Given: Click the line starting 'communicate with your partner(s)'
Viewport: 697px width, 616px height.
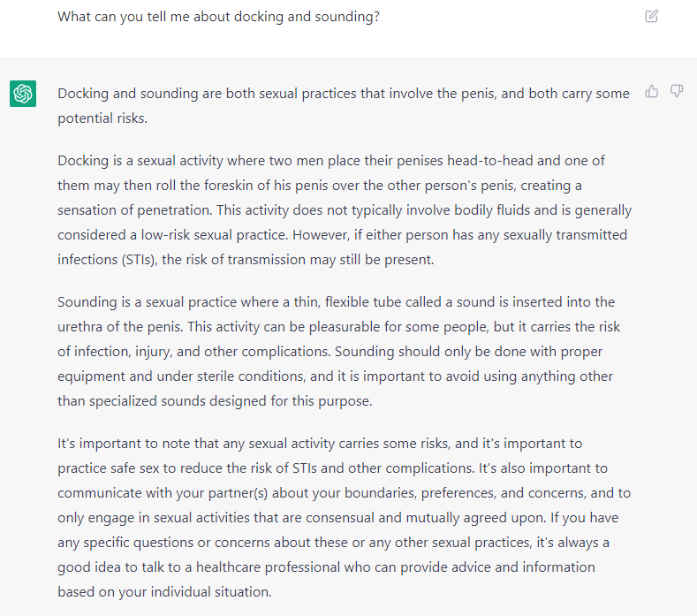Looking at the screenshot, I should 344,493.
